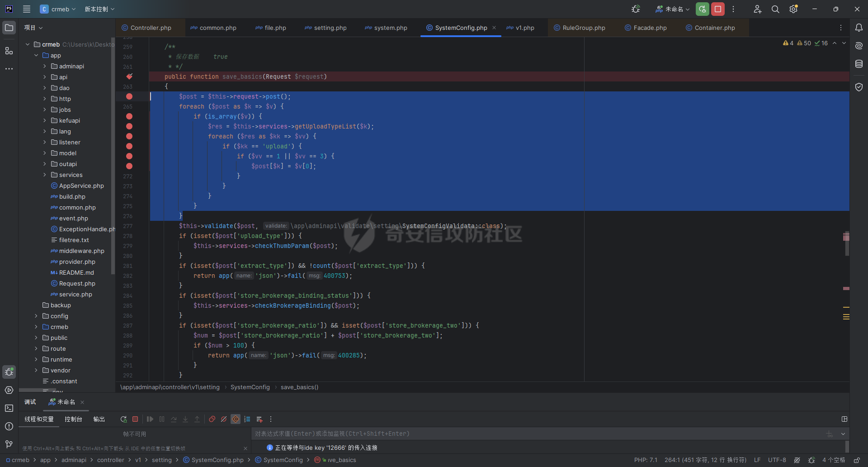The image size is (868, 467).
Task: Toggle breakpoint at the $post[$k] = $v[0] line
Action: tap(129, 166)
